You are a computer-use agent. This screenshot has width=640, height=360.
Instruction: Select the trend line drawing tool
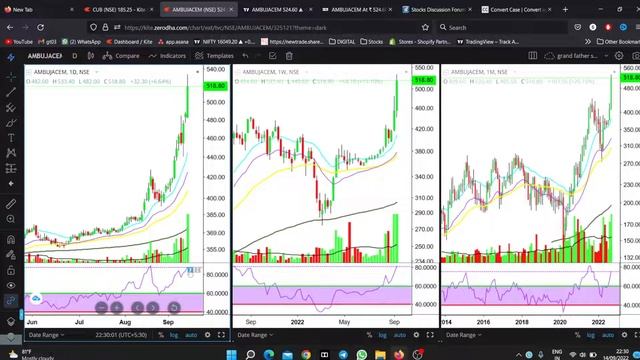(11, 92)
